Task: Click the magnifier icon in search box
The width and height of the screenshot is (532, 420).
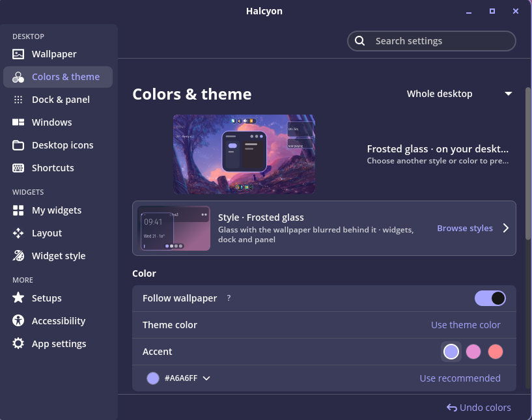Action: (359, 41)
